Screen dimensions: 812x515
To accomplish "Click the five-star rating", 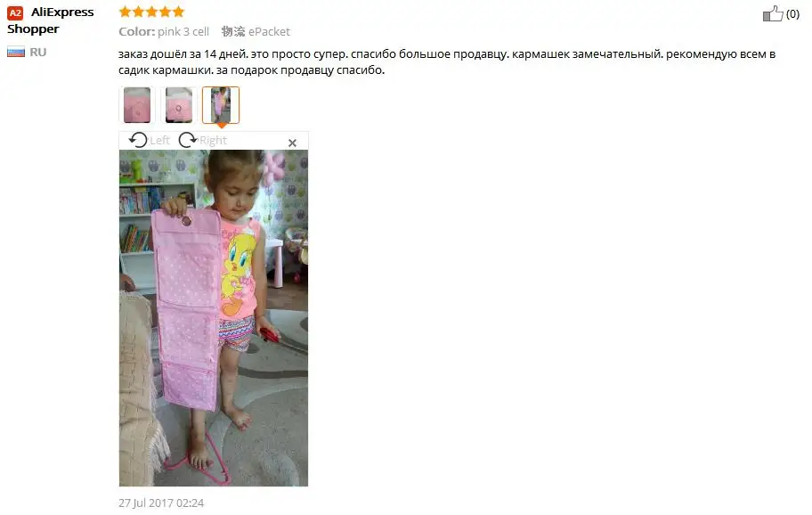I will click(151, 12).
